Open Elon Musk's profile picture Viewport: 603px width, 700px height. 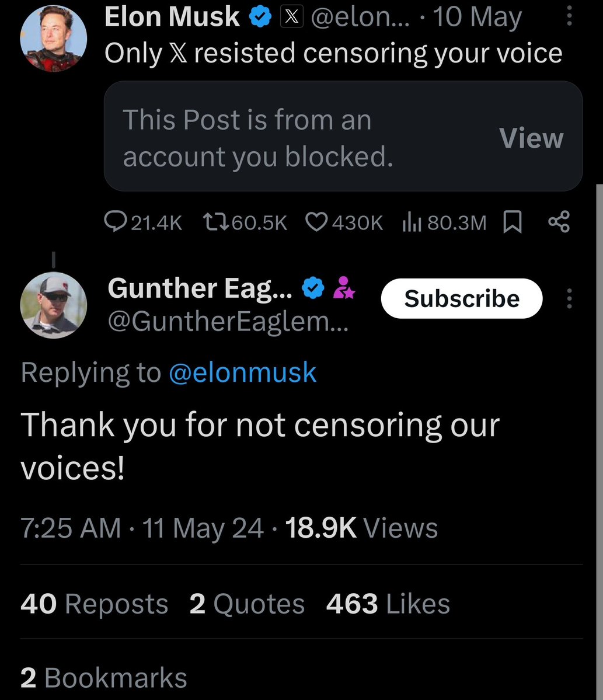click(x=53, y=40)
